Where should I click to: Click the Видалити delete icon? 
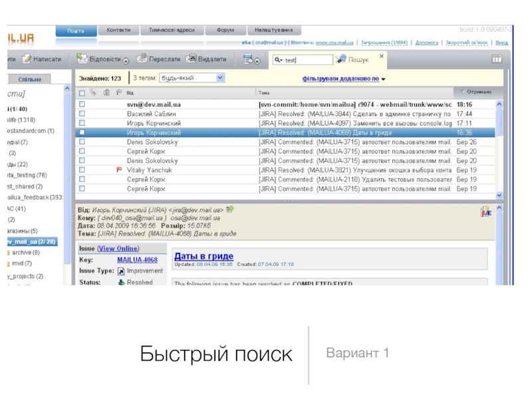(x=191, y=59)
